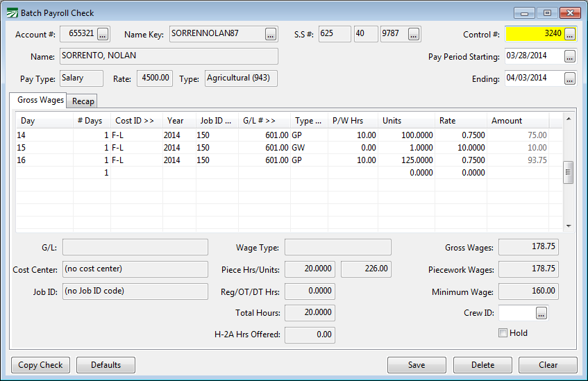The width and height of the screenshot is (588, 381).
Task: Click Units cell 125.0000
Action: pyautogui.click(x=407, y=160)
